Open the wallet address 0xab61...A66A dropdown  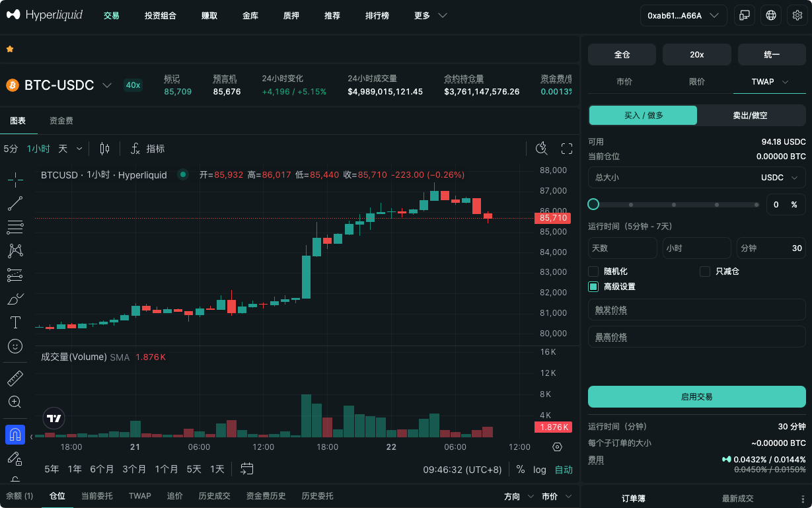click(x=683, y=15)
